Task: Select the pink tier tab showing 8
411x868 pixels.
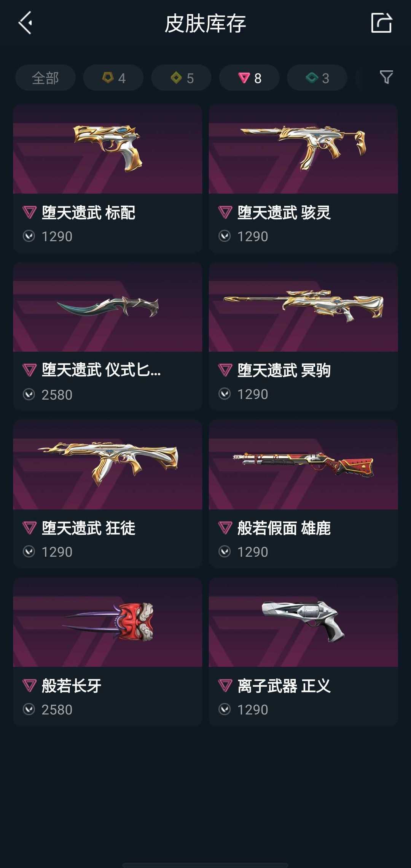Action: click(249, 78)
